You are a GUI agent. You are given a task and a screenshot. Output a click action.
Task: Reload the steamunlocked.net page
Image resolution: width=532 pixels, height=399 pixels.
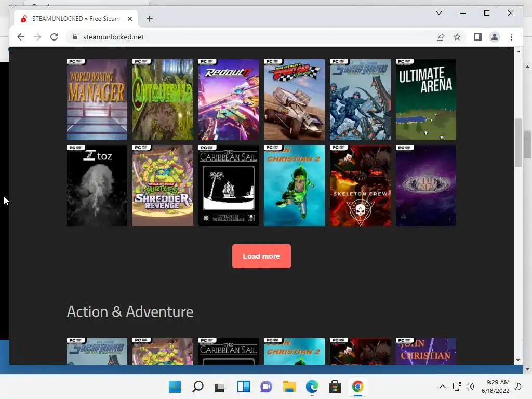pos(54,37)
